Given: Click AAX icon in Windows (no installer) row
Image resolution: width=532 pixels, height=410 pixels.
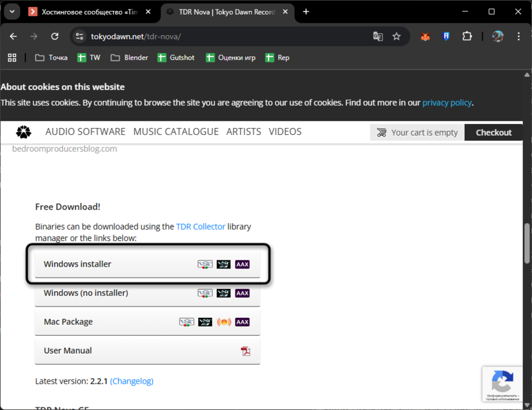Looking at the screenshot, I should point(242,293).
